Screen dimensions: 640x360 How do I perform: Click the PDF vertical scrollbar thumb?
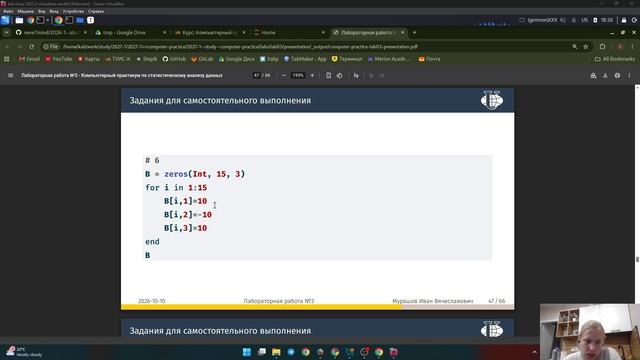point(637,260)
